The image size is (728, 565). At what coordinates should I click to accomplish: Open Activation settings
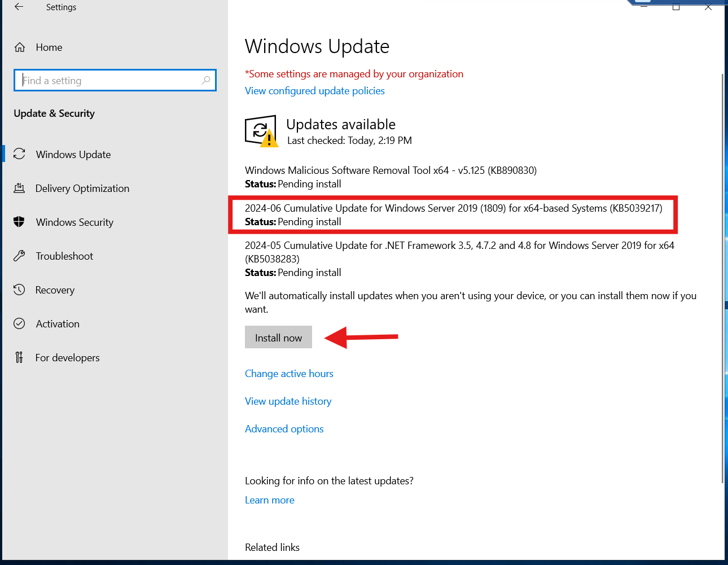[x=58, y=324]
